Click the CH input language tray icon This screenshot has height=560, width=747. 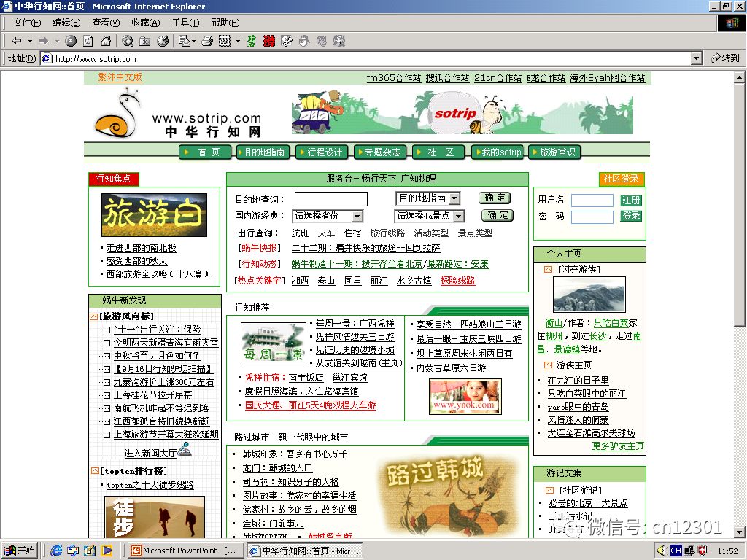tap(676, 551)
